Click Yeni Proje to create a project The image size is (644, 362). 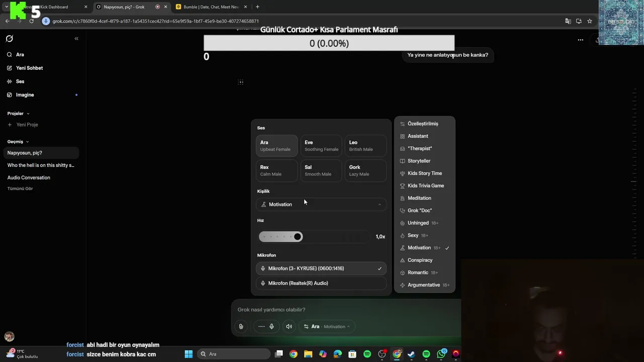point(23,125)
